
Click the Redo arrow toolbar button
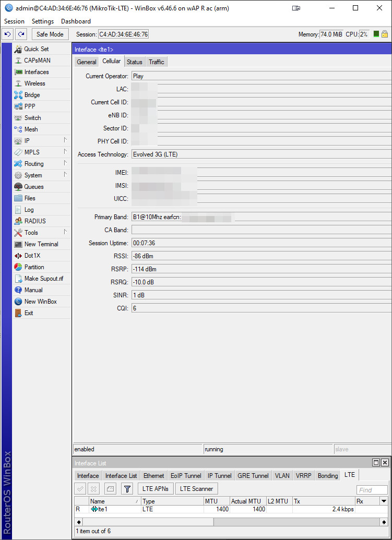[21, 34]
